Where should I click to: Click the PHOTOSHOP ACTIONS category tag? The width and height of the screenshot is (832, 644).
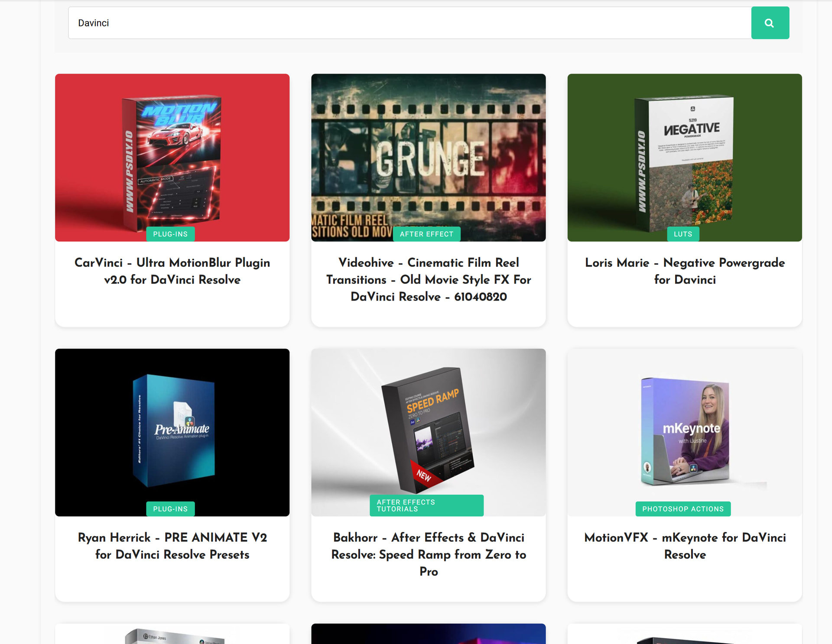[683, 509]
